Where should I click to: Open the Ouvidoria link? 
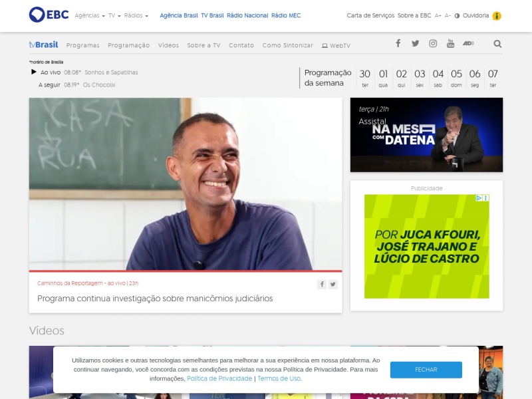(475, 15)
